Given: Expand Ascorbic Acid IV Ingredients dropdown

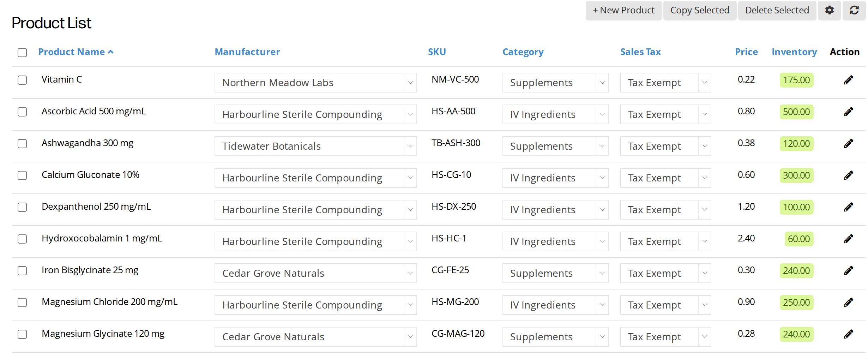Looking at the screenshot, I should click(x=556, y=114).
